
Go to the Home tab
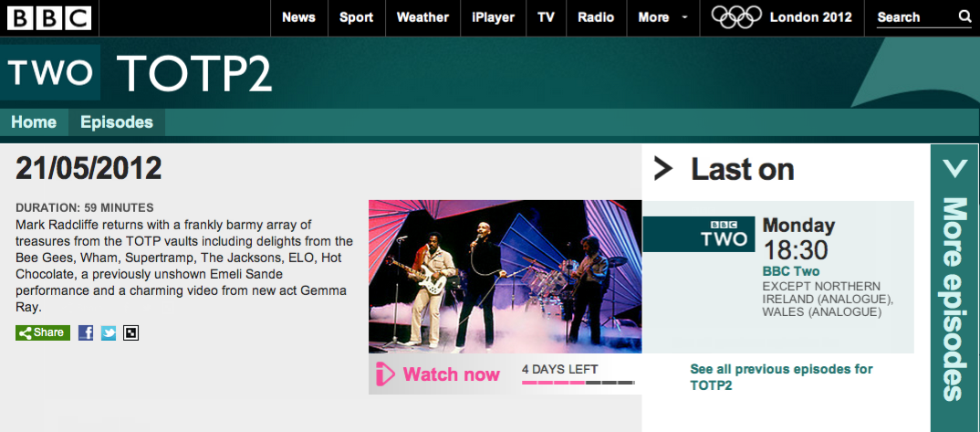point(34,122)
